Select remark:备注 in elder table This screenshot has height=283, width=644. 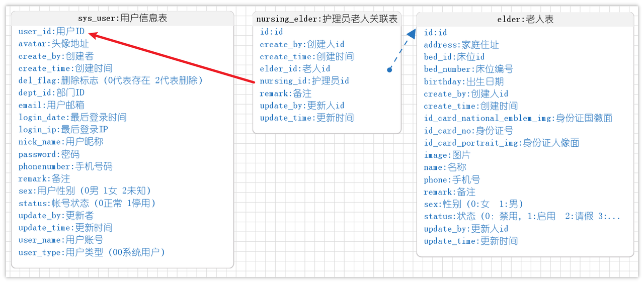click(449, 192)
